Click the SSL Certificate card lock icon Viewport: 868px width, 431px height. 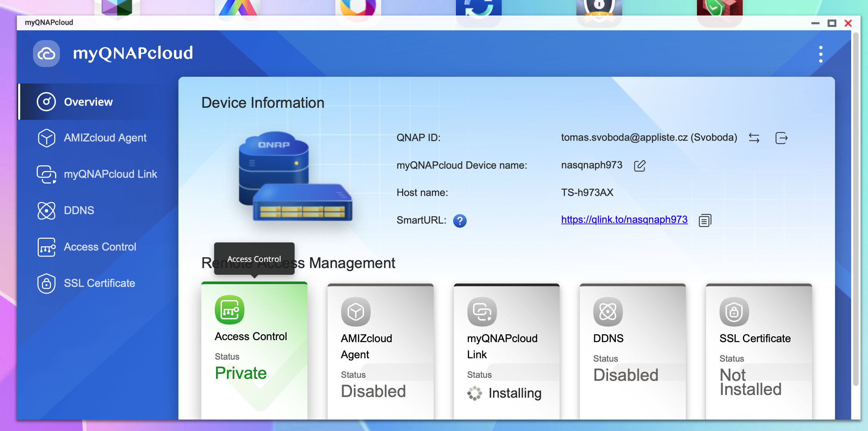click(x=734, y=312)
